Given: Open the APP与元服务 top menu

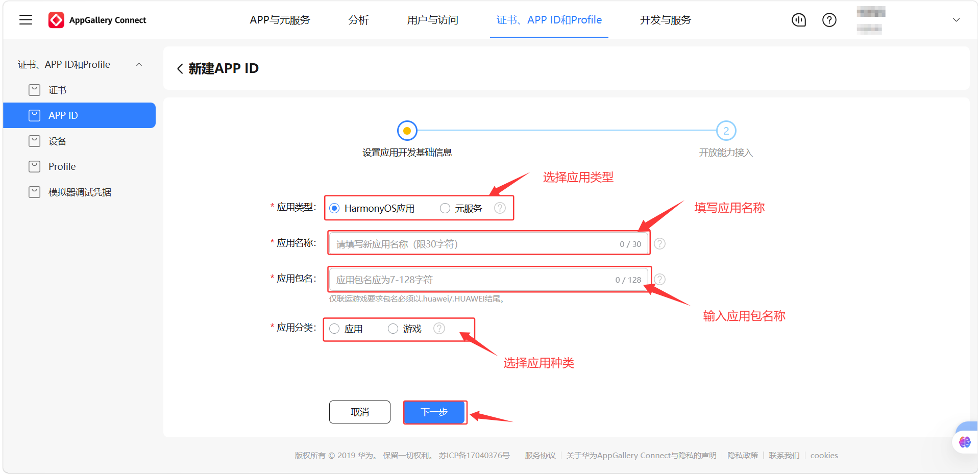Looking at the screenshot, I should tap(280, 20).
